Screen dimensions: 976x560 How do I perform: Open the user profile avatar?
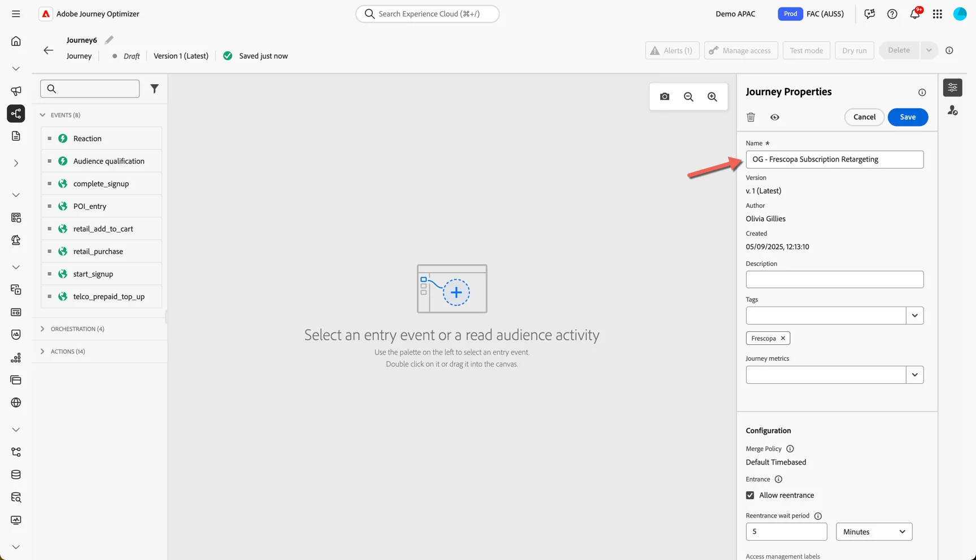(x=960, y=14)
